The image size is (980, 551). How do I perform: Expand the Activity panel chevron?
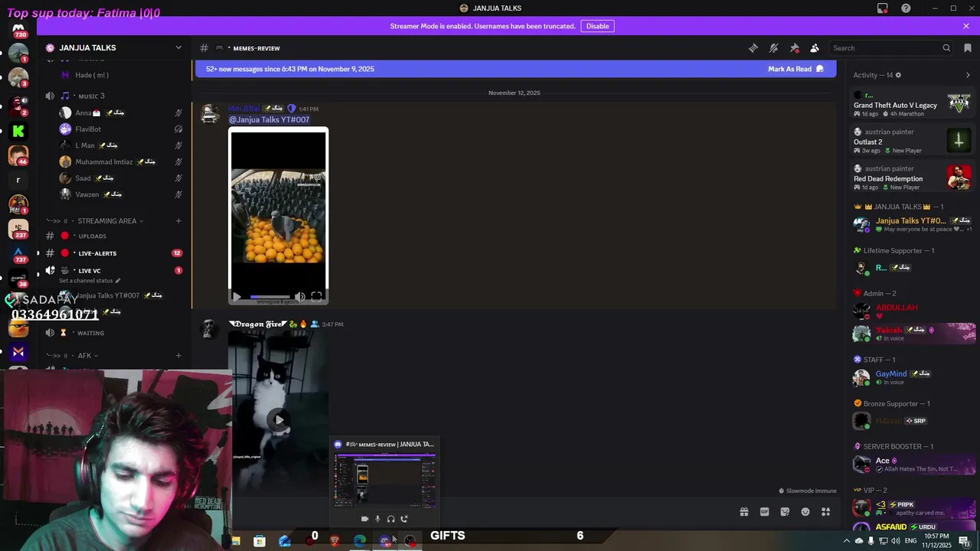pyautogui.click(x=968, y=75)
